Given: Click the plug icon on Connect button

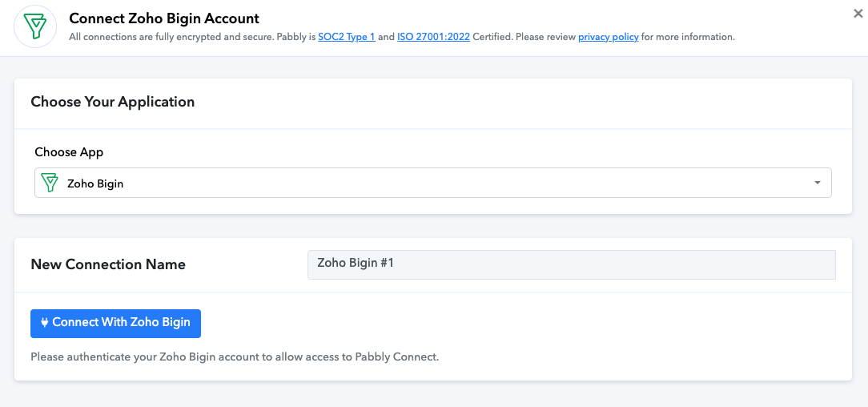Looking at the screenshot, I should [x=45, y=323].
